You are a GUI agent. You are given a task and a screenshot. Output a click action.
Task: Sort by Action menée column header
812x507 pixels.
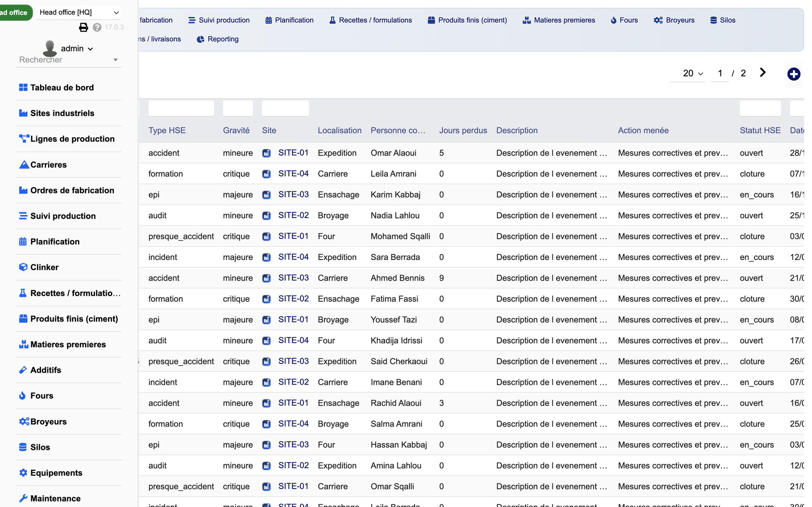pos(643,131)
